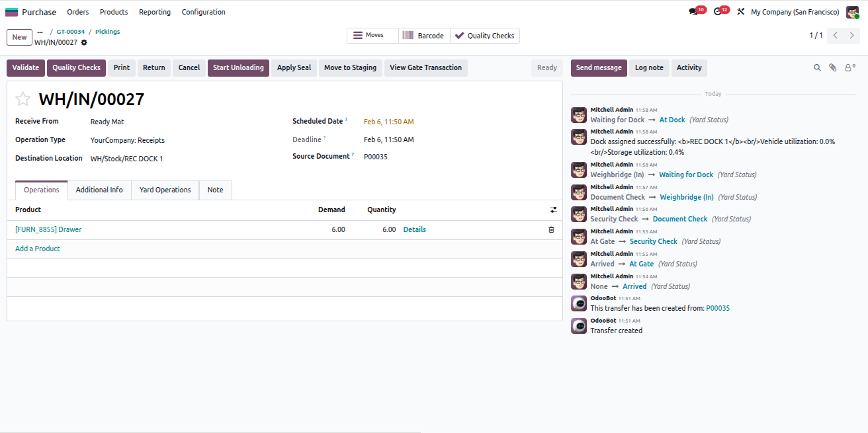Image resolution: width=868 pixels, height=433 pixels.
Task: Select the Operations tab
Action: pyautogui.click(x=42, y=190)
